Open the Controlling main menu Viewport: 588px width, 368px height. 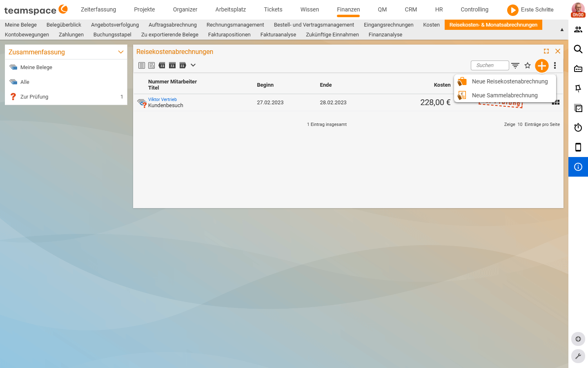tap(474, 9)
